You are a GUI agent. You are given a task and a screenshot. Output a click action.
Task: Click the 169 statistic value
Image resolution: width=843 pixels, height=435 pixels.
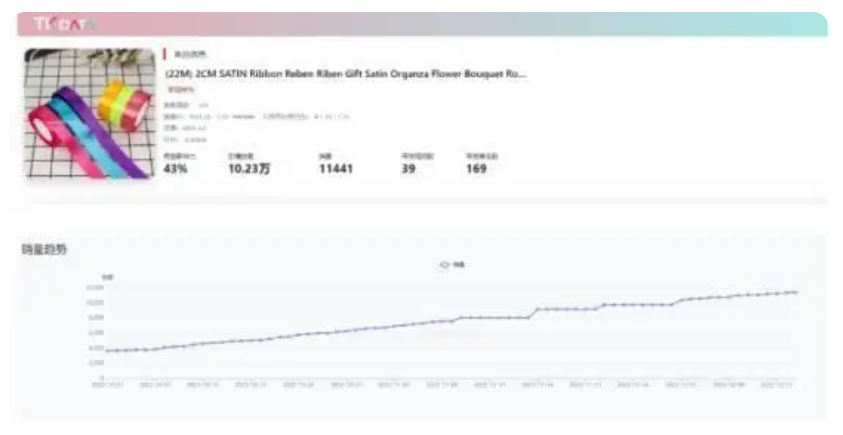click(476, 169)
